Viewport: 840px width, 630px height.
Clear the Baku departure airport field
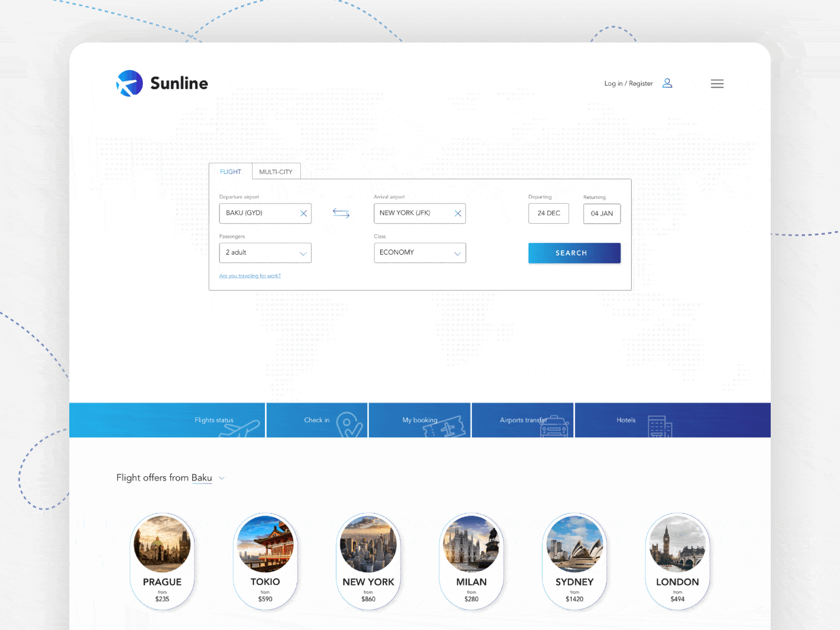click(x=303, y=214)
